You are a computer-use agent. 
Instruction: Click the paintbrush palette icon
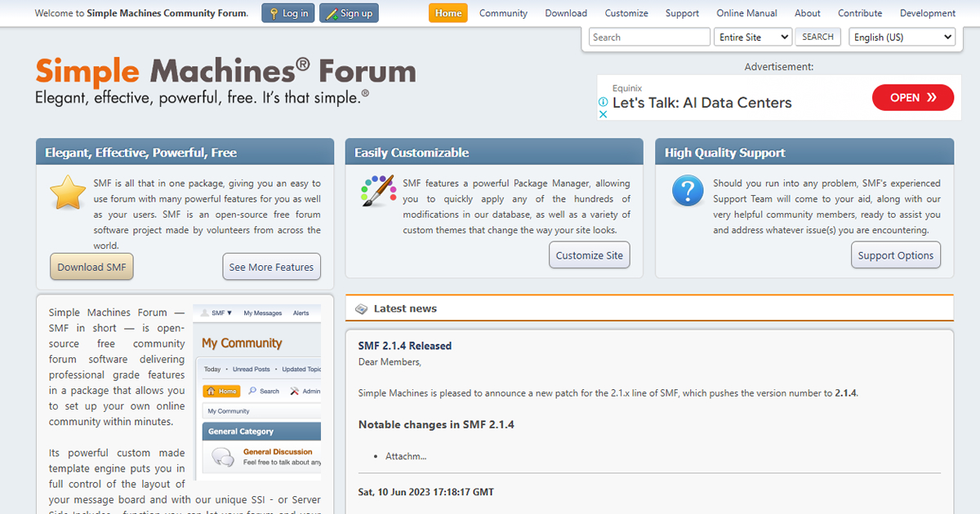378,191
